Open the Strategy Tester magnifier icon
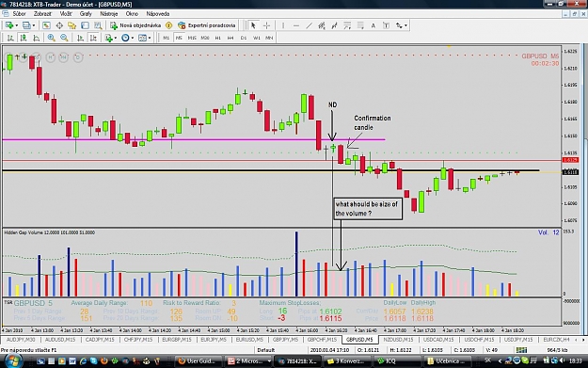The image size is (588, 368). 98,25
